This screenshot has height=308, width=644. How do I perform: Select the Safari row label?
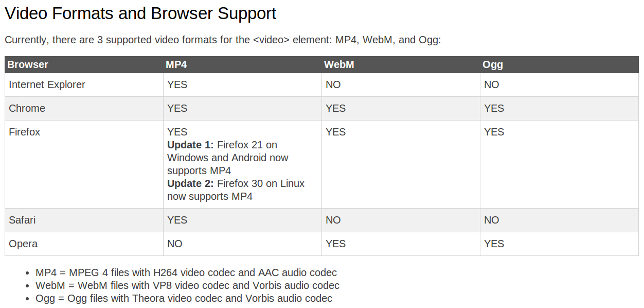click(x=22, y=220)
